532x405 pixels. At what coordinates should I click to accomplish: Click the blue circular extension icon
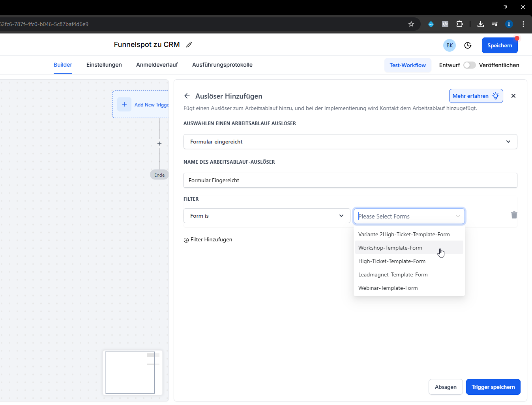point(431,24)
